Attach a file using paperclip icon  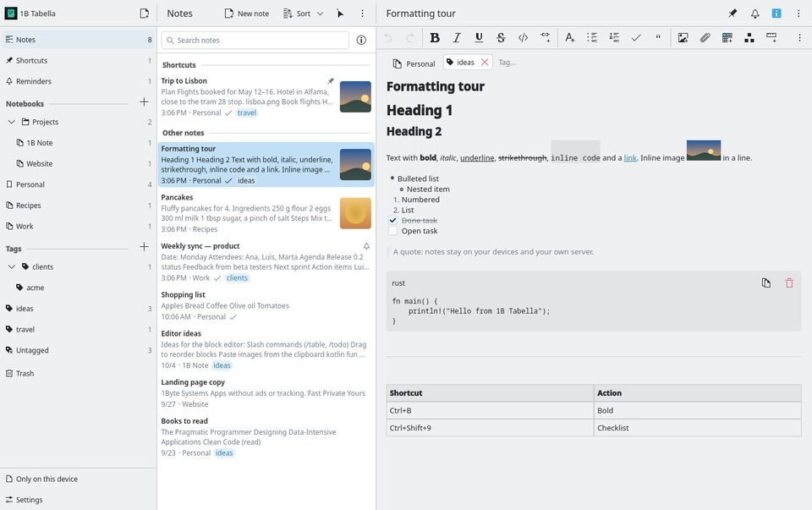705,38
